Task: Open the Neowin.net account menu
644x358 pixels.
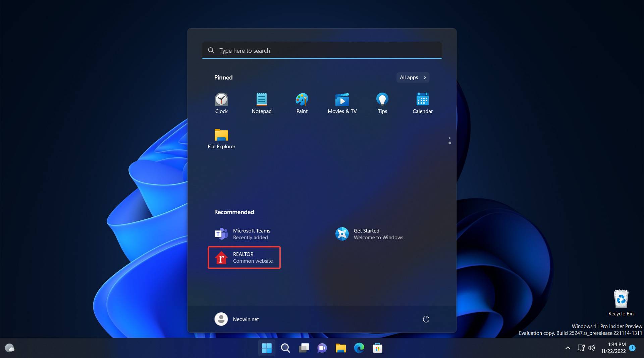Action: (x=236, y=319)
